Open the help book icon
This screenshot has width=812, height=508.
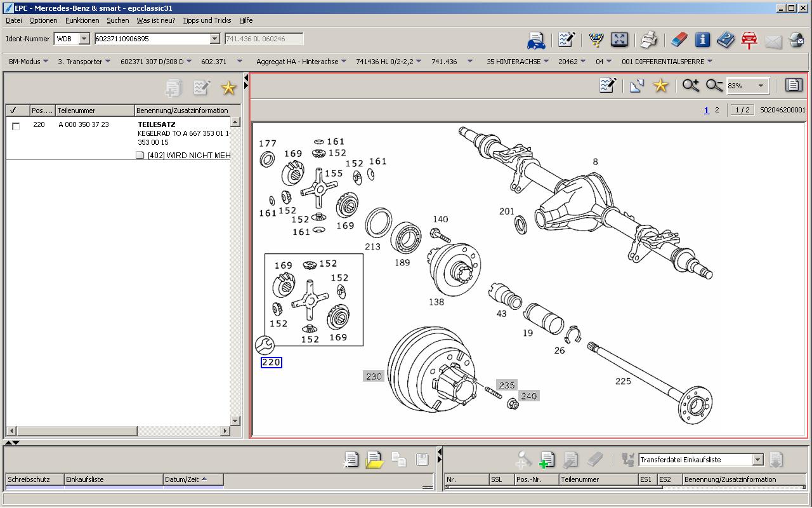click(726, 40)
